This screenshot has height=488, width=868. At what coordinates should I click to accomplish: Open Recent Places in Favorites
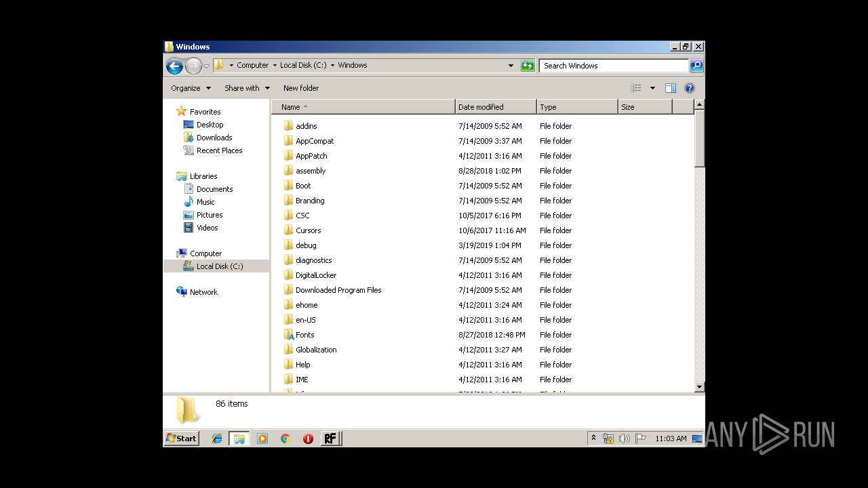[219, 150]
